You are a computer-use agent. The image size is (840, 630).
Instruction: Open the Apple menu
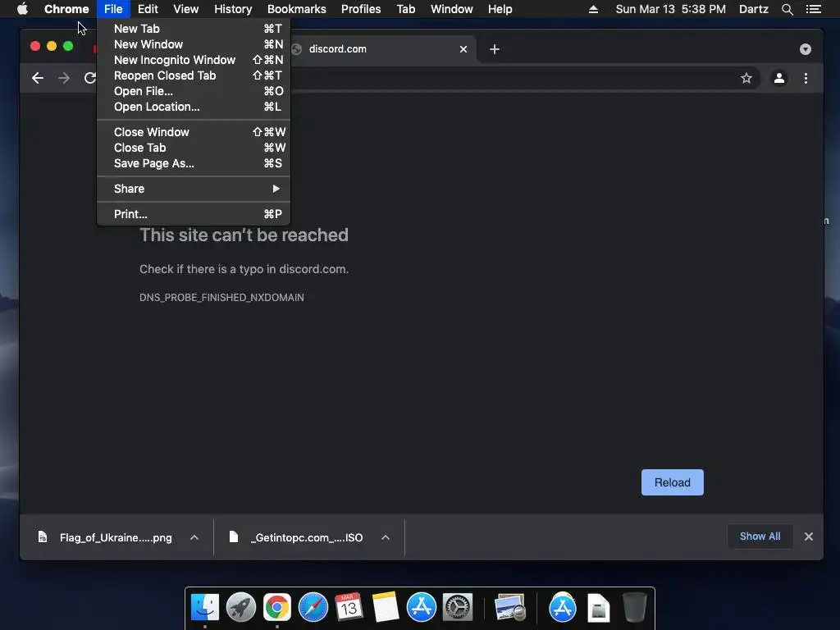[x=22, y=9]
